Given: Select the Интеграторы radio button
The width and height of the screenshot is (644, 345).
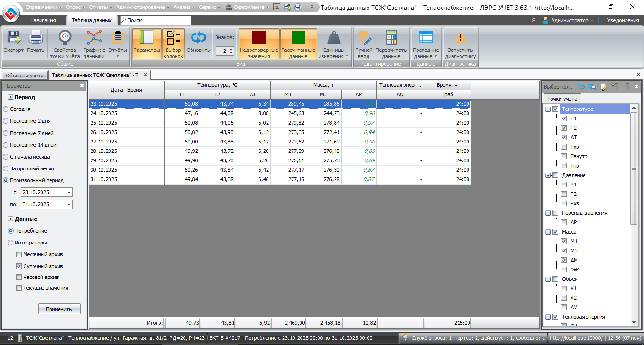Looking at the screenshot, I should pyautogui.click(x=11, y=243).
